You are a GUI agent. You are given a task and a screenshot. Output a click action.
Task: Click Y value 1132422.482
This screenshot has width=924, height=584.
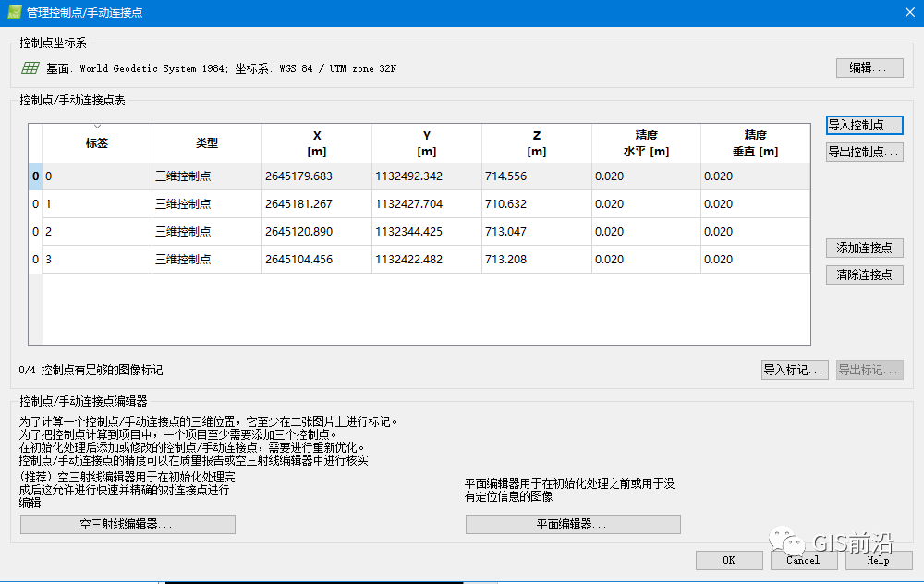(427, 260)
